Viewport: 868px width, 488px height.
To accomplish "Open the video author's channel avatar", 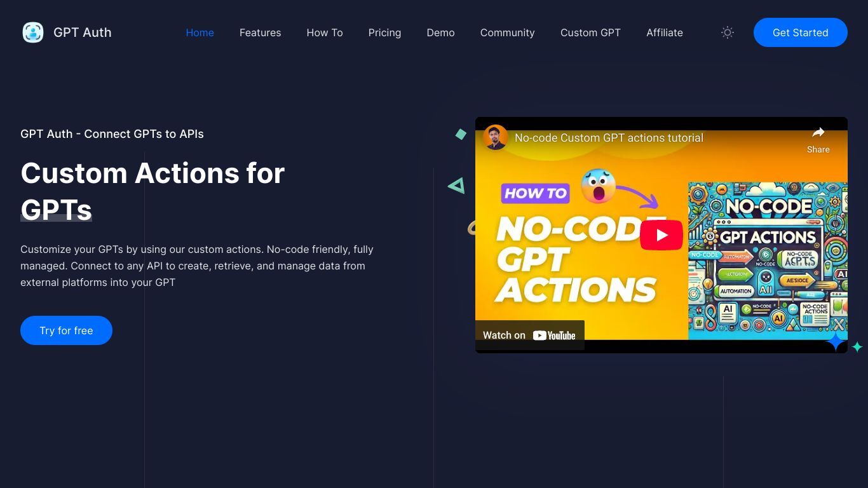I will click(495, 137).
